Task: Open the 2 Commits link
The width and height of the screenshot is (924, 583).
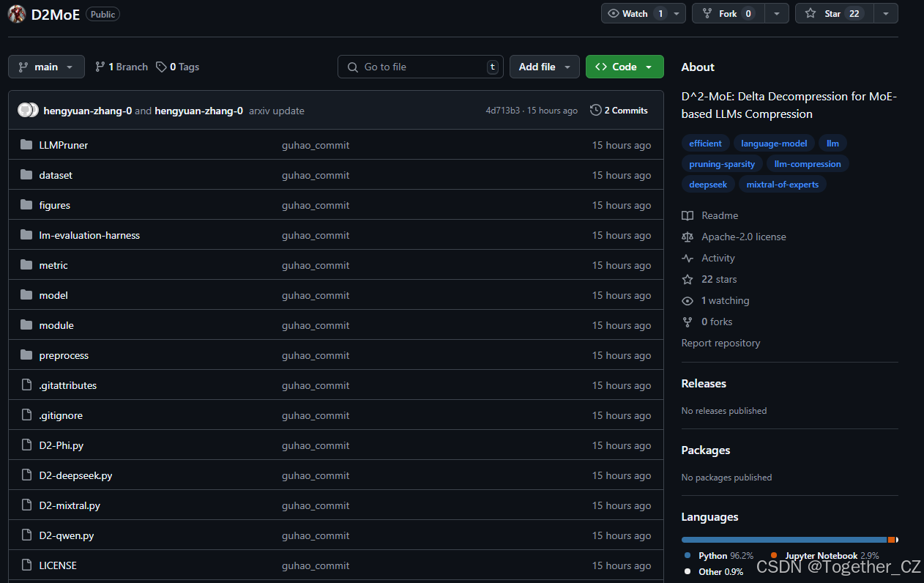Action: [x=619, y=111]
